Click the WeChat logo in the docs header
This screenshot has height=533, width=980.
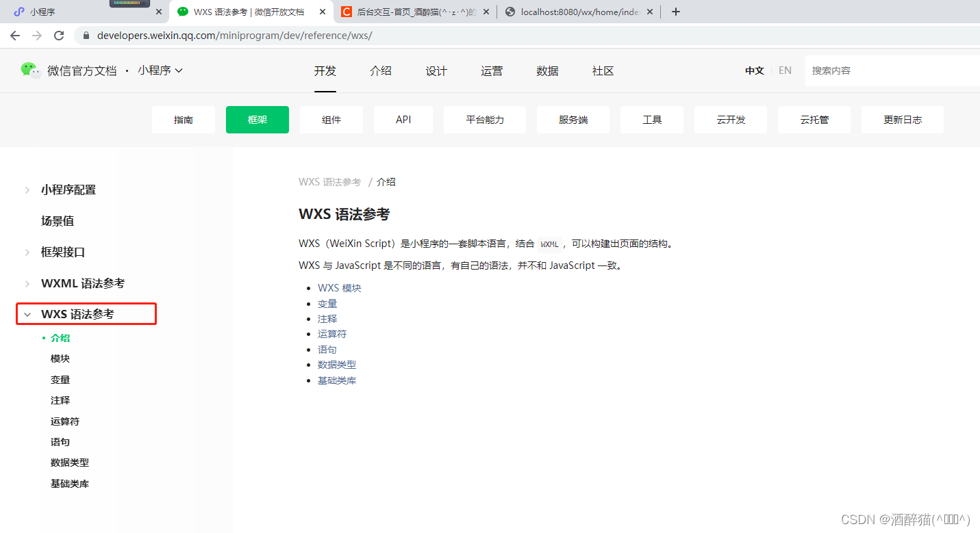(x=30, y=70)
